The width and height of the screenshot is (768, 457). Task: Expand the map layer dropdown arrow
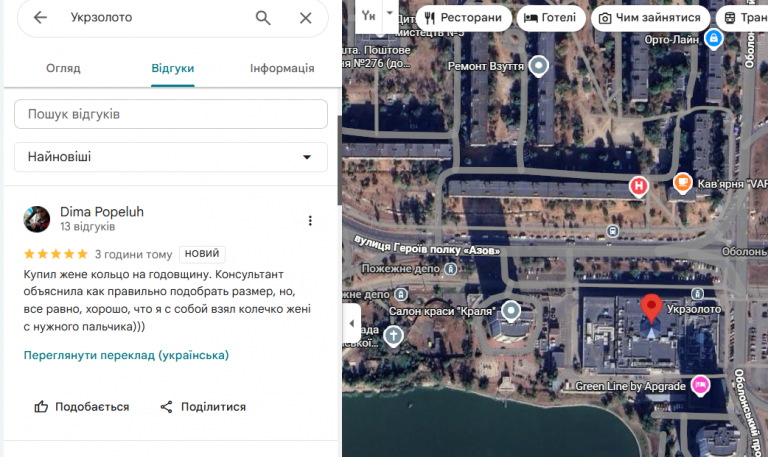[390, 13]
